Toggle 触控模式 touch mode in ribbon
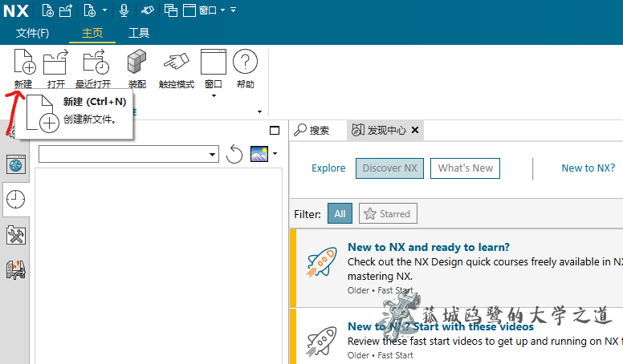 click(x=177, y=69)
